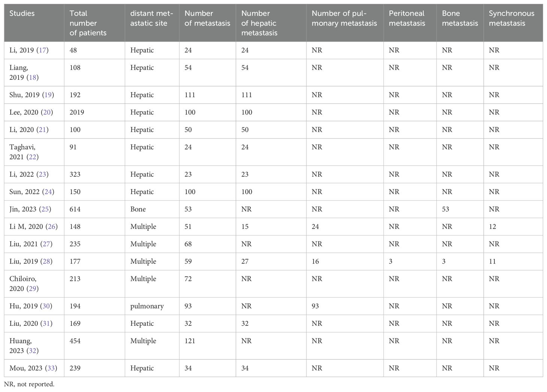Follow reference 20 next to Lee, 2020
Viewport: 547px width, 392px height.
tap(47, 112)
